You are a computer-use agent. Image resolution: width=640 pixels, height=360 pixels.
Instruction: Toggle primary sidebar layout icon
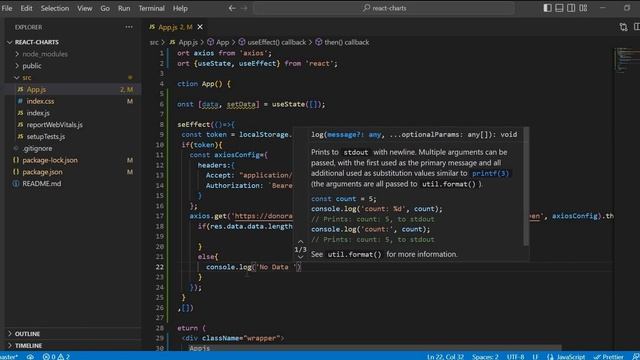click(x=547, y=8)
